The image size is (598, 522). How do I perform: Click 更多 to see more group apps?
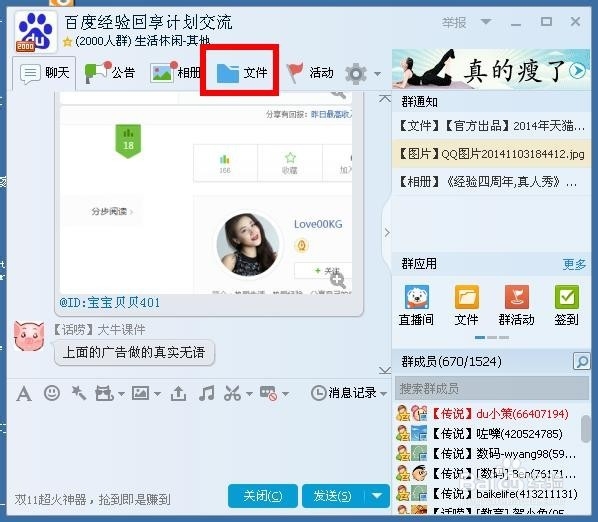tap(574, 264)
